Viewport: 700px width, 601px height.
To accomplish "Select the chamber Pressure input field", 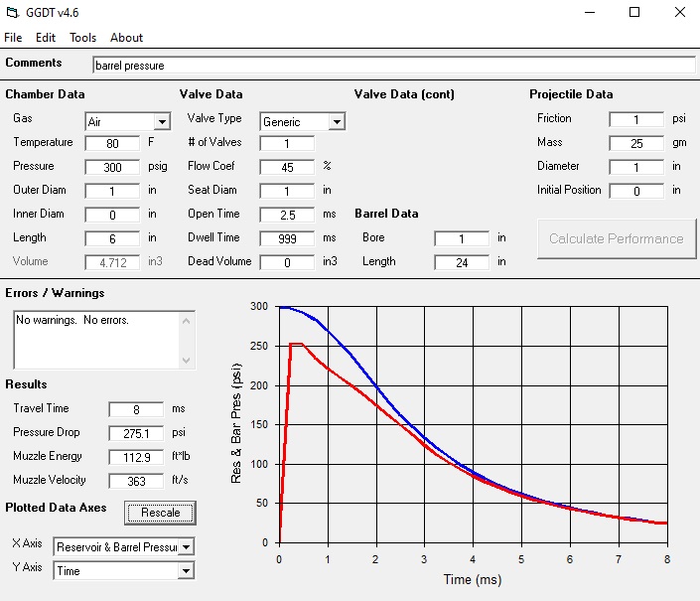I will pyautogui.click(x=112, y=167).
